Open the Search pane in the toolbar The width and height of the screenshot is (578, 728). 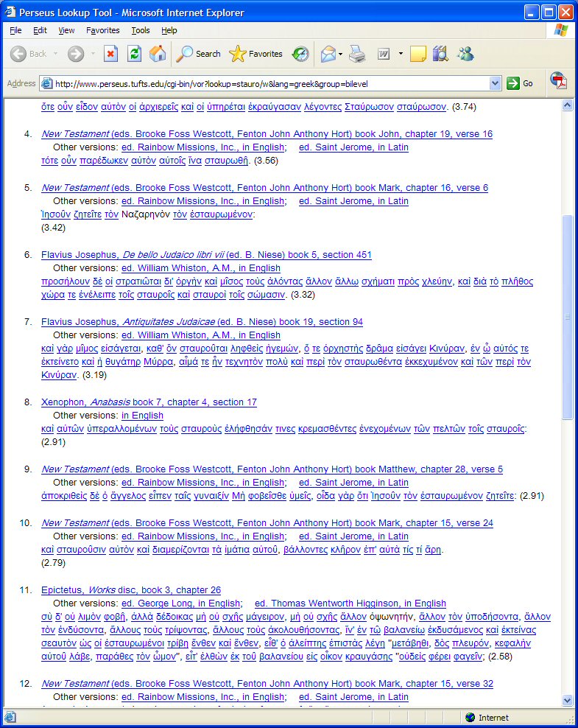[x=199, y=54]
